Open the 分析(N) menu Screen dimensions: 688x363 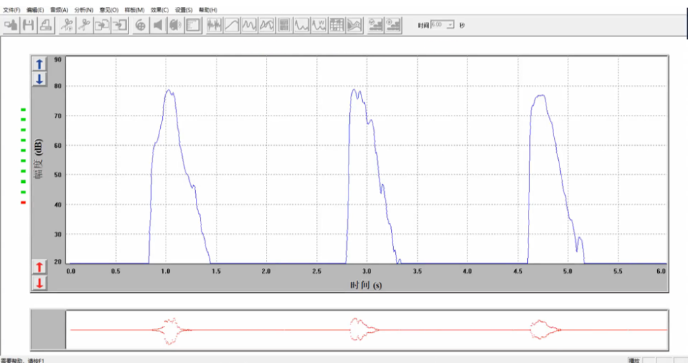point(83,10)
